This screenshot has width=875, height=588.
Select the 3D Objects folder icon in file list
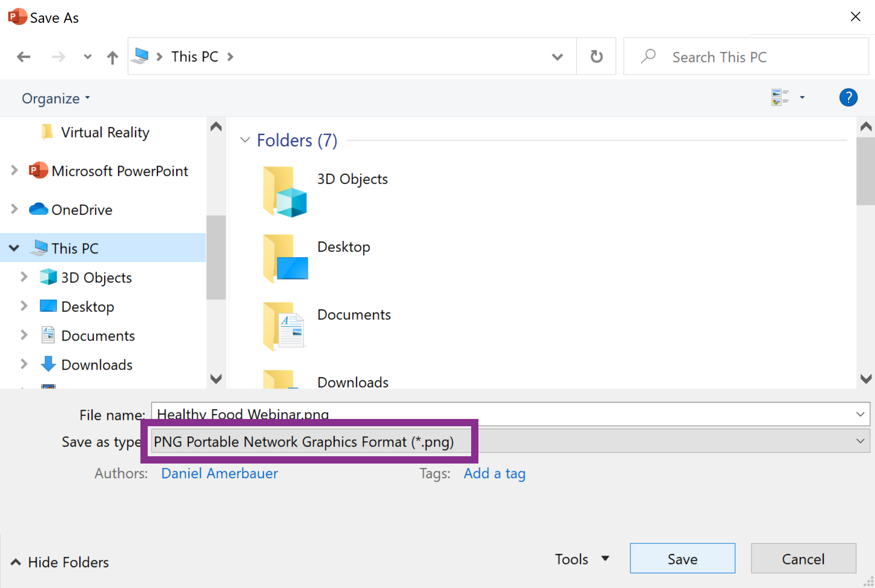coord(285,192)
